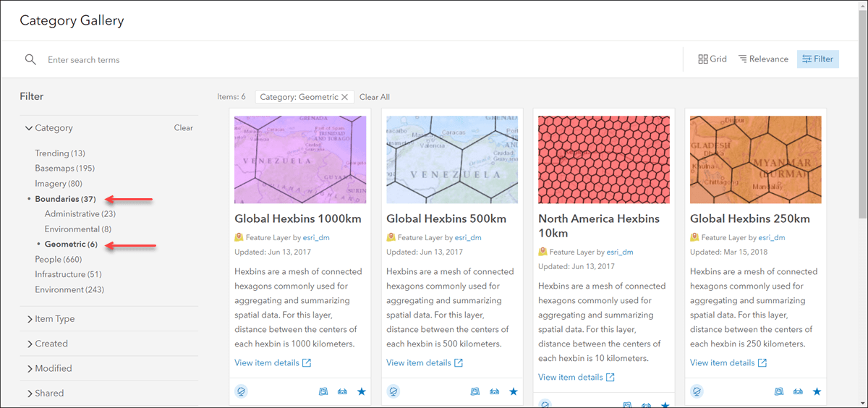Click authoritative badge on Global Hexbins 250km
This screenshot has width=868, height=408.
coord(697,391)
